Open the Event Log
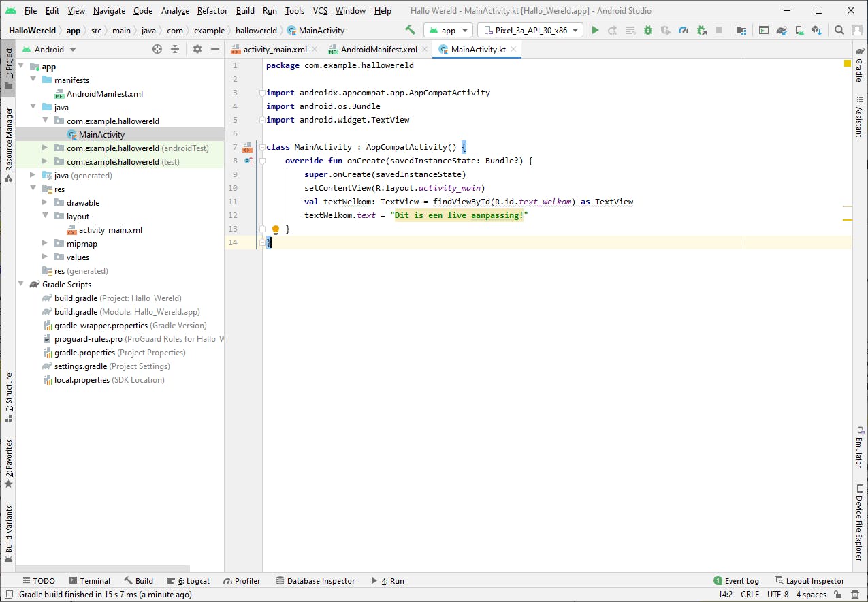 coord(736,581)
